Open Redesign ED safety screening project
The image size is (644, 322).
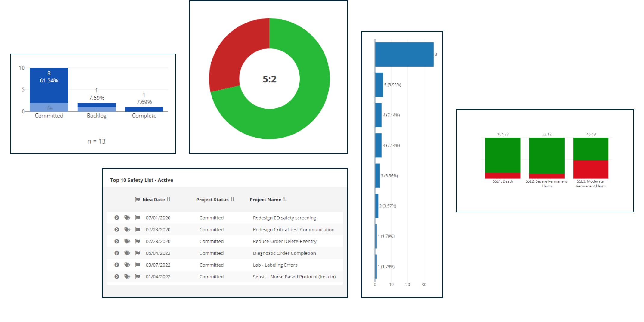pos(284,218)
